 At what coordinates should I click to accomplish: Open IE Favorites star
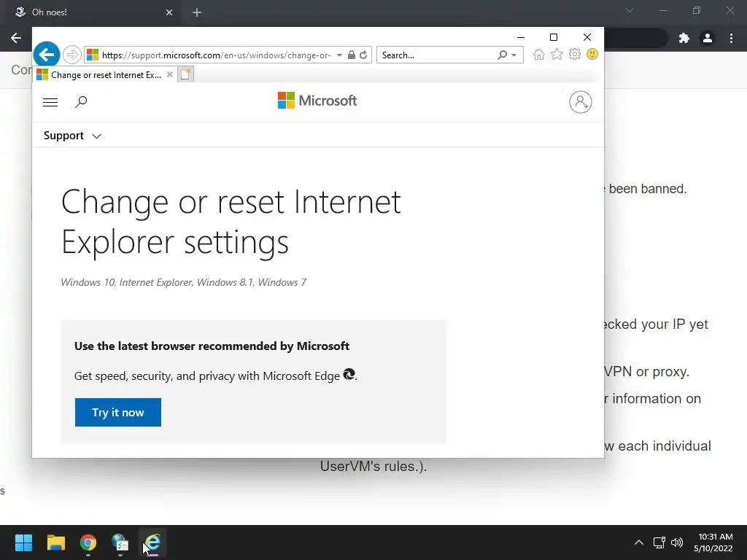pyautogui.click(x=557, y=54)
